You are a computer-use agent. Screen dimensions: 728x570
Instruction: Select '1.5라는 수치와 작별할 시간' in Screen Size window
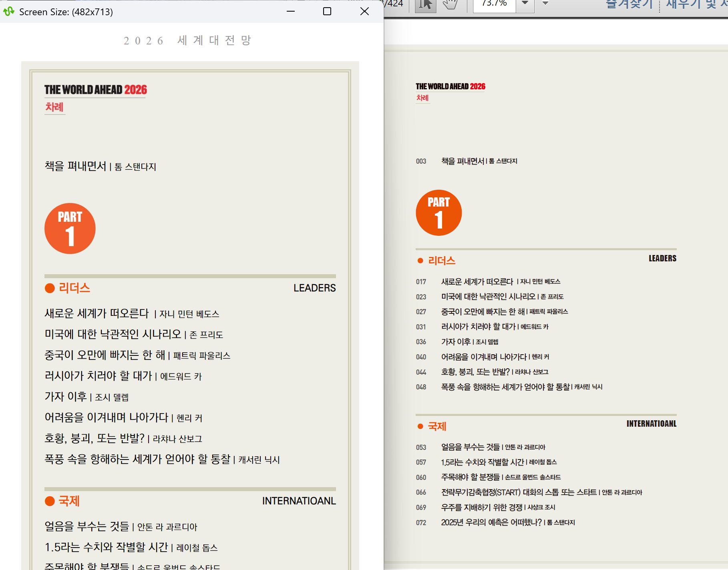(106, 547)
